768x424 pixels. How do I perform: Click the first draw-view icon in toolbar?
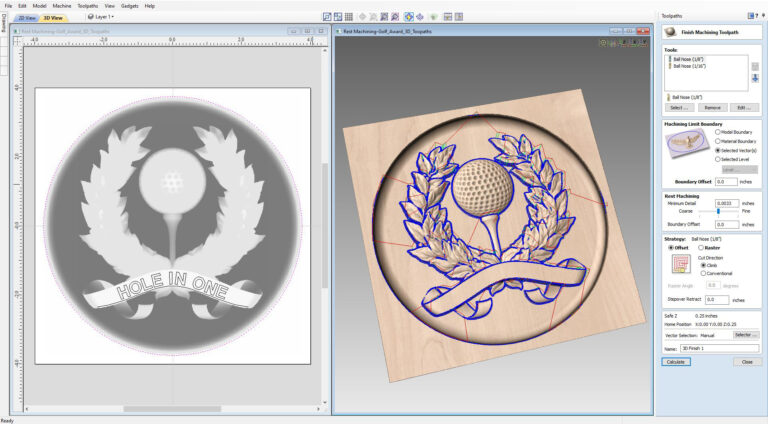pyautogui.click(x=327, y=17)
